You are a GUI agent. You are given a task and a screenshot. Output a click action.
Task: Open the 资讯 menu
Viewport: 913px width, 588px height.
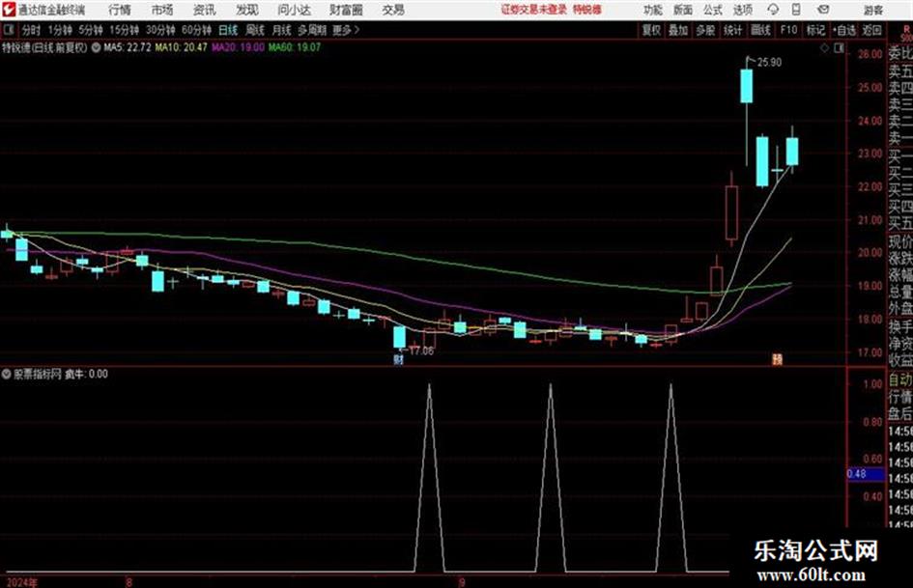[204, 10]
